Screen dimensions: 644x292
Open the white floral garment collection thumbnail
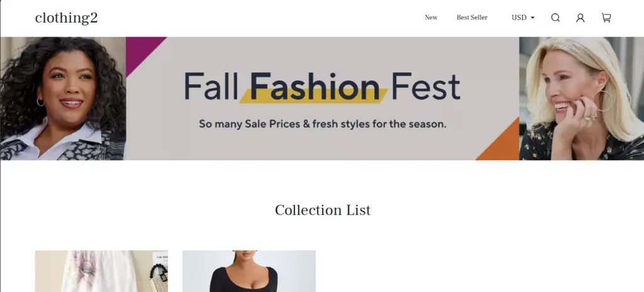(x=101, y=271)
